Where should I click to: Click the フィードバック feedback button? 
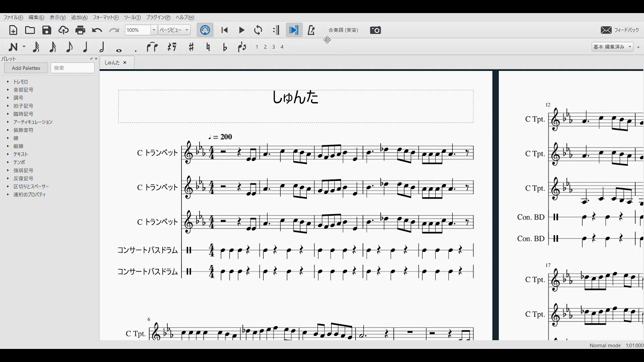[x=620, y=30]
